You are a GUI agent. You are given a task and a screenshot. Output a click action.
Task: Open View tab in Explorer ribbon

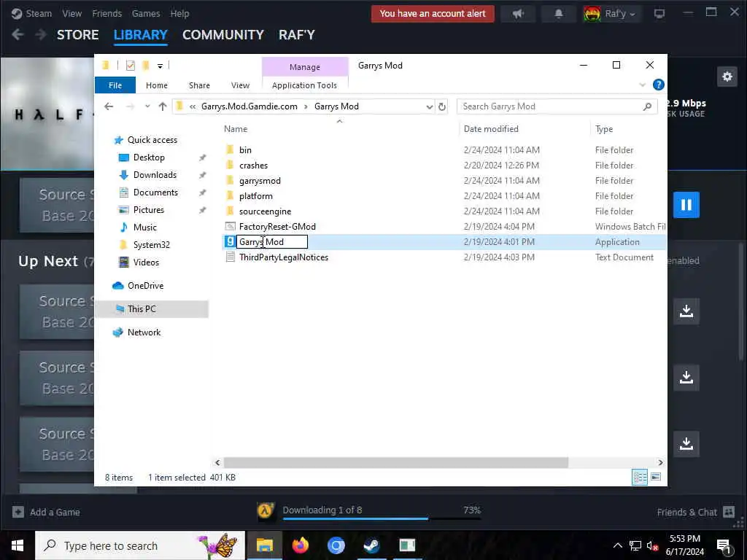[240, 85]
